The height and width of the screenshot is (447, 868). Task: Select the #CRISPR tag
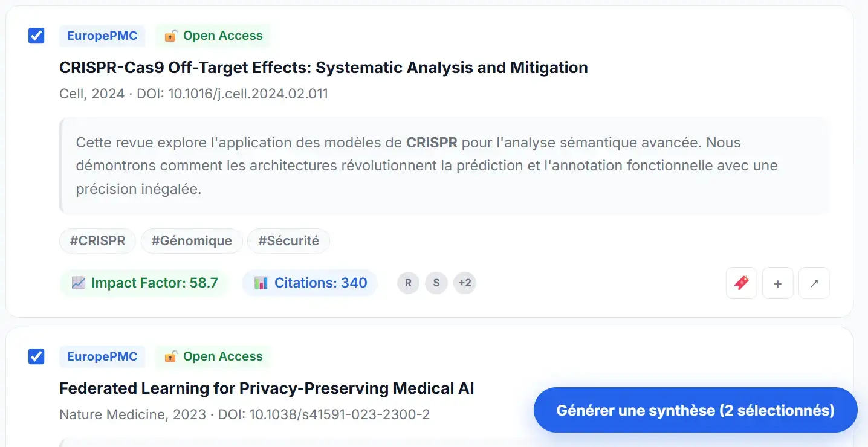(x=98, y=240)
